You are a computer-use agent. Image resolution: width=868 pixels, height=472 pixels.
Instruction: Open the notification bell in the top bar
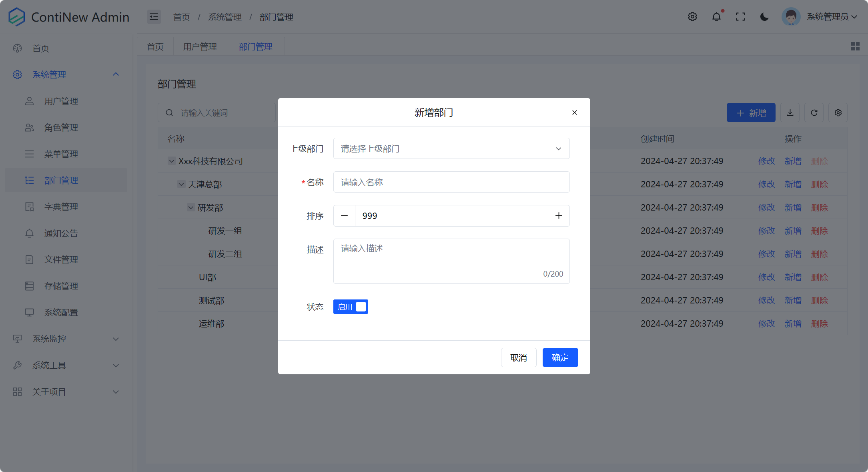pyautogui.click(x=716, y=16)
